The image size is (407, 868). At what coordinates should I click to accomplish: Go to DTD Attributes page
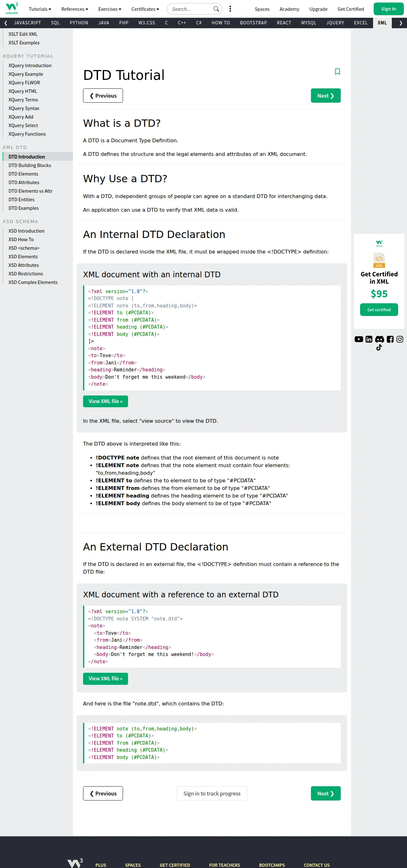click(38, 183)
